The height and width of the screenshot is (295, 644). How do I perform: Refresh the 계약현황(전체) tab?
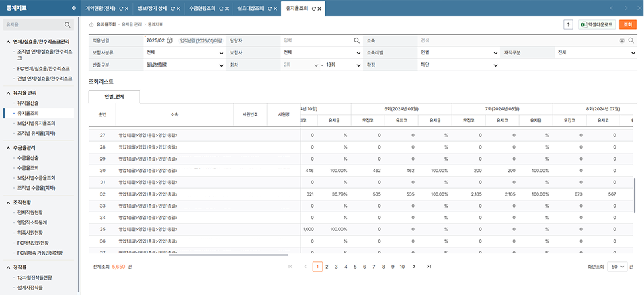click(121, 8)
